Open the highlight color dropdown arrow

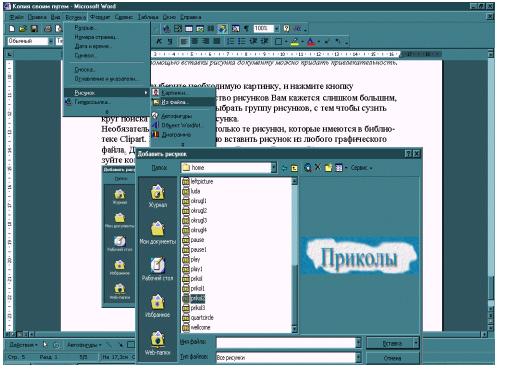point(302,42)
